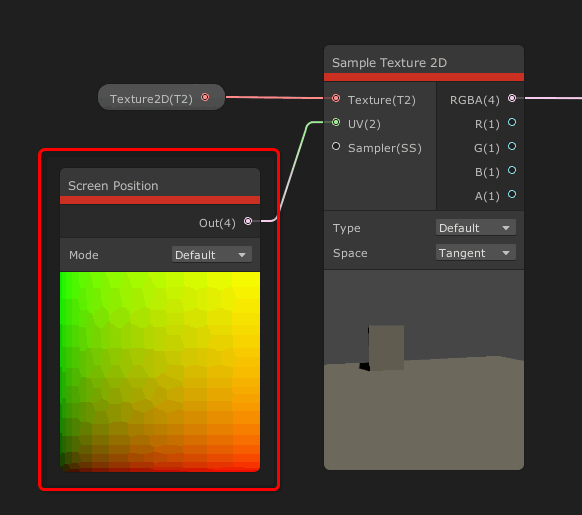This screenshot has height=515, width=582.
Task: Click the A(1) output port
Action: pos(512,194)
